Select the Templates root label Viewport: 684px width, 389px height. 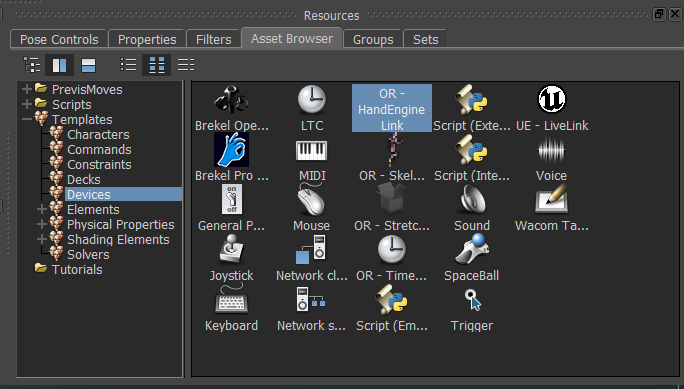82,119
